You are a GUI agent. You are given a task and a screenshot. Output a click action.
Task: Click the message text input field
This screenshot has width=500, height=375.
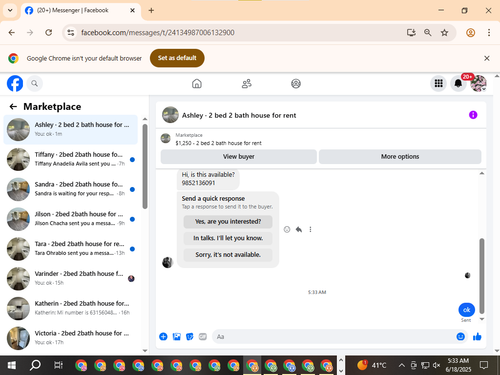(335, 337)
